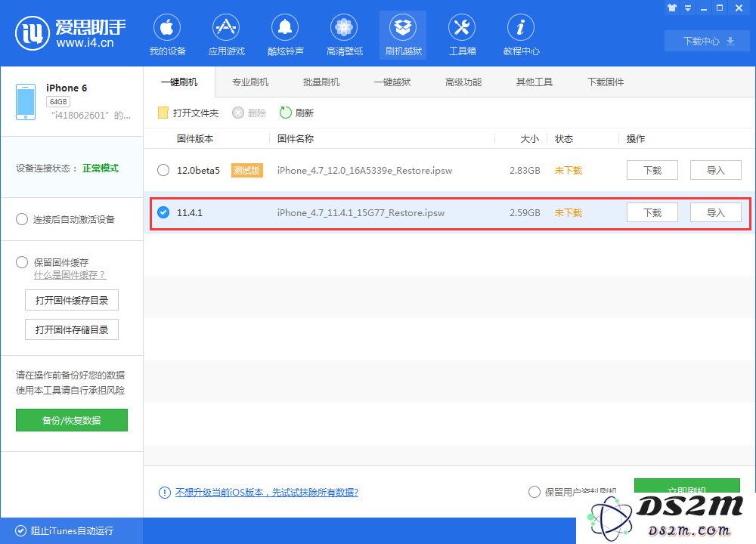
Task: Open 不想升级当前iOS版本 link
Action: tap(267, 492)
